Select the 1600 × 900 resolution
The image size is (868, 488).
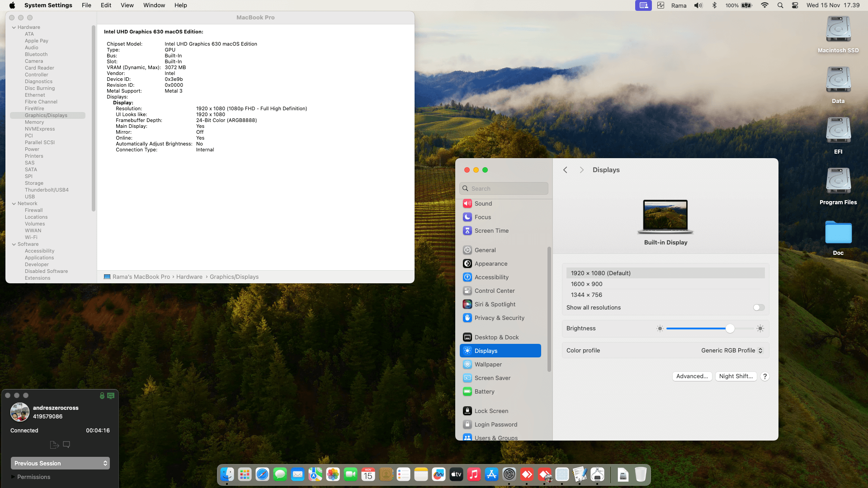(665, 284)
